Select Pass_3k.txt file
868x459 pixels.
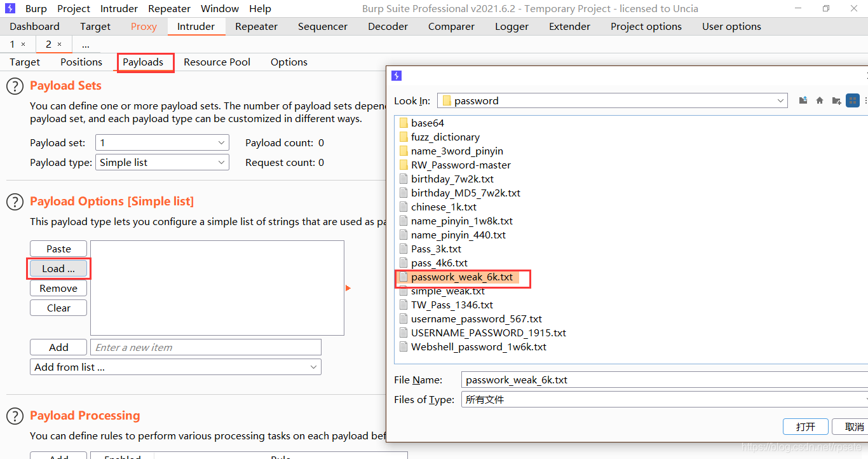click(431, 249)
